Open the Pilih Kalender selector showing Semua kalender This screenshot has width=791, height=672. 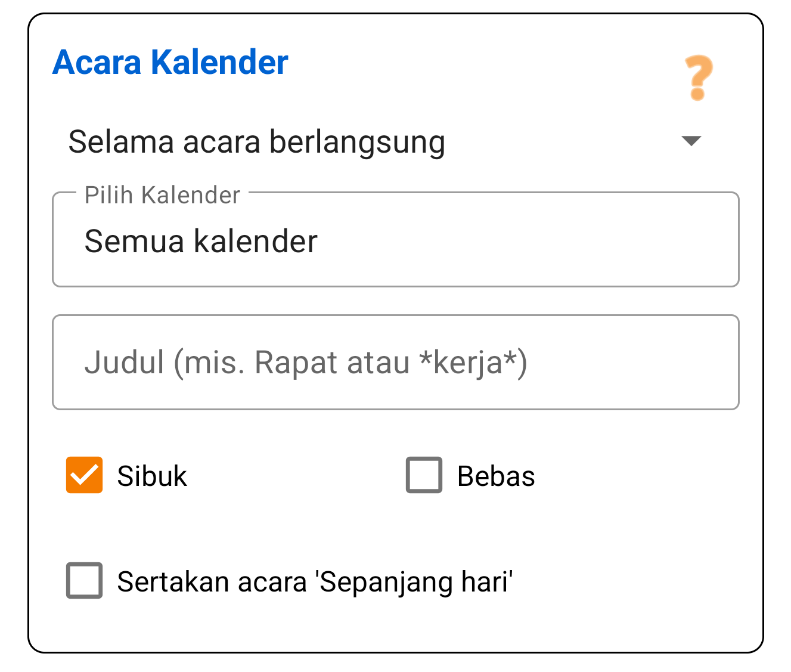coord(395,240)
